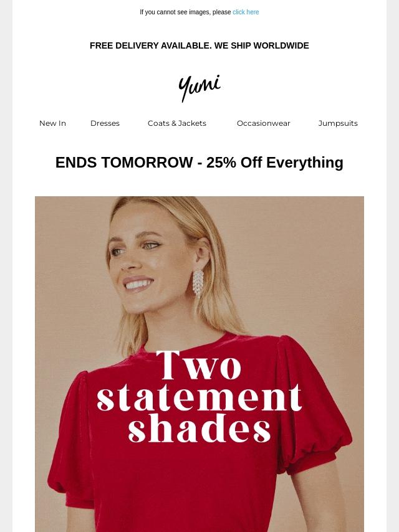Click '25% Off Everything' in the headline
The width and height of the screenshot is (399, 532).
point(275,163)
